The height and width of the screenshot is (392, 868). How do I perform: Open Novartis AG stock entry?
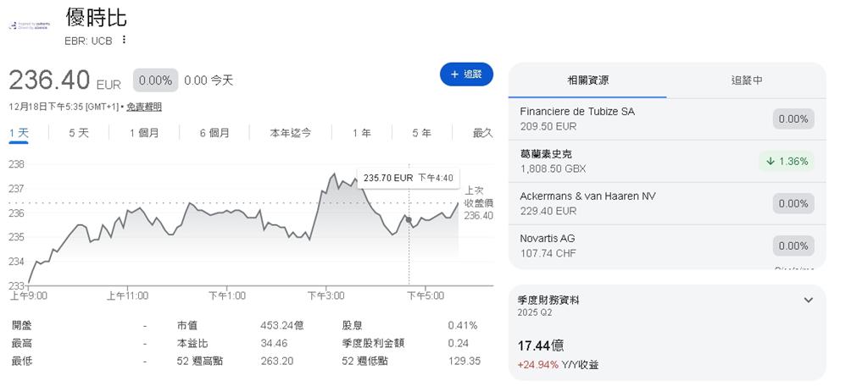pos(667,246)
